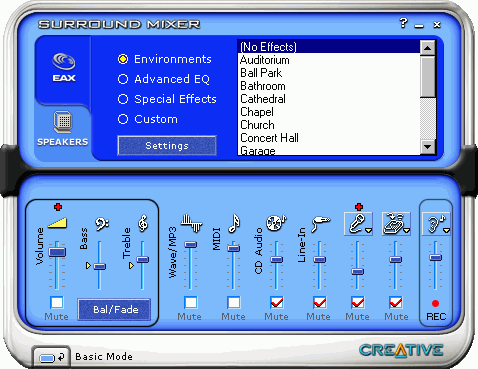Expand the recording source ear icon dropdown
This screenshot has width=478, height=369.
coord(446,231)
